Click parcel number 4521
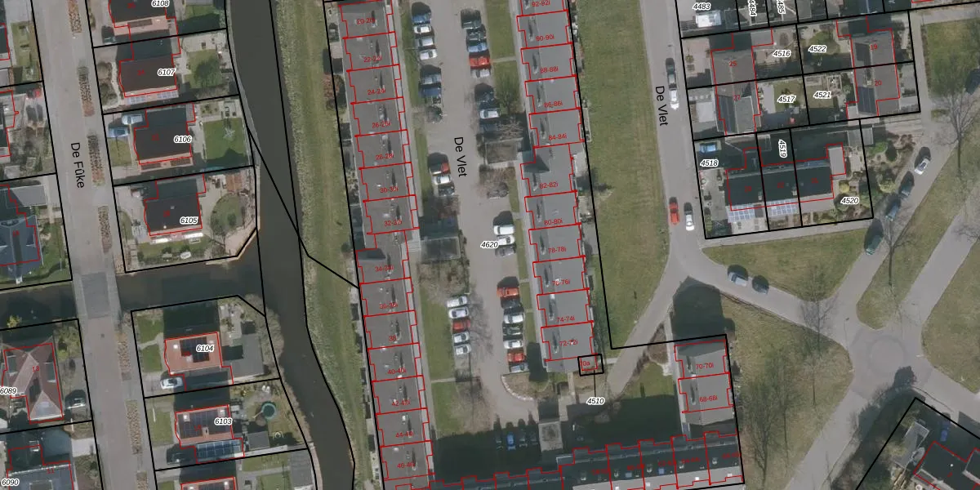This screenshot has width=980, height=490. click(x=822, y=95)
